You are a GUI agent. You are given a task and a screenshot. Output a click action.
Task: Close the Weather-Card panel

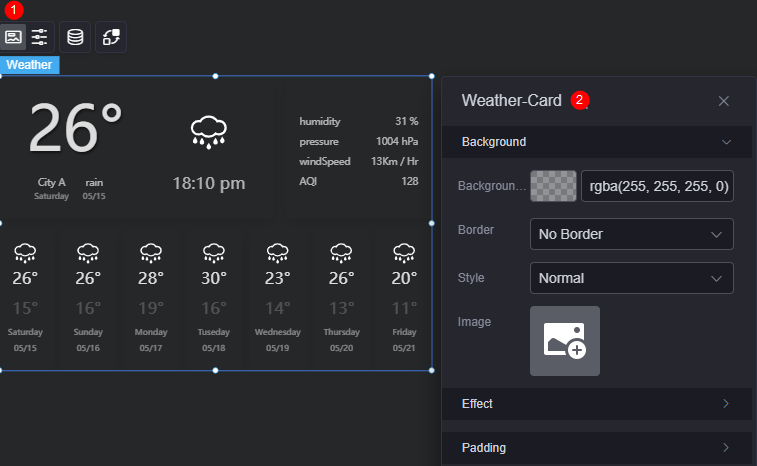(x=723, y=101)
